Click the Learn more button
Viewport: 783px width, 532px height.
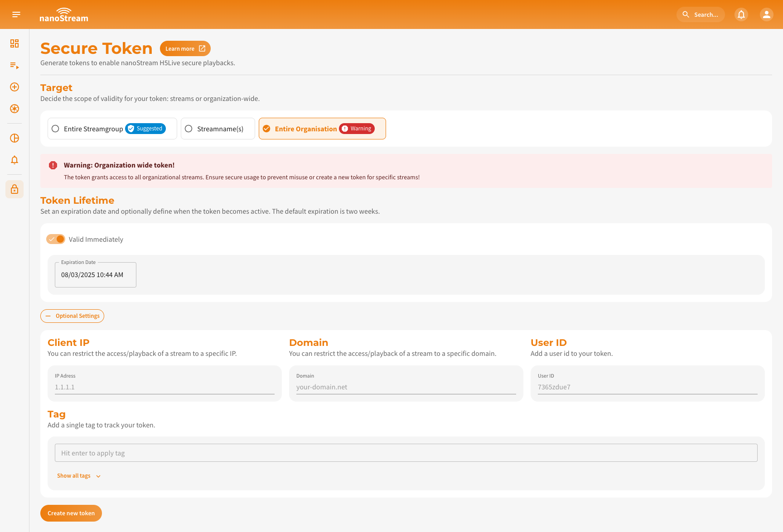185,48
